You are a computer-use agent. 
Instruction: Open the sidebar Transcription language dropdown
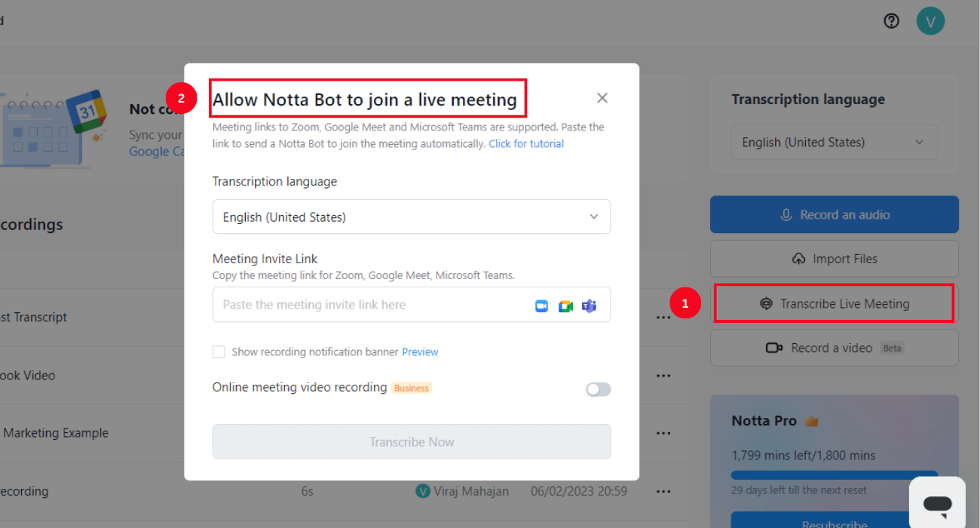tap(835, 142)
